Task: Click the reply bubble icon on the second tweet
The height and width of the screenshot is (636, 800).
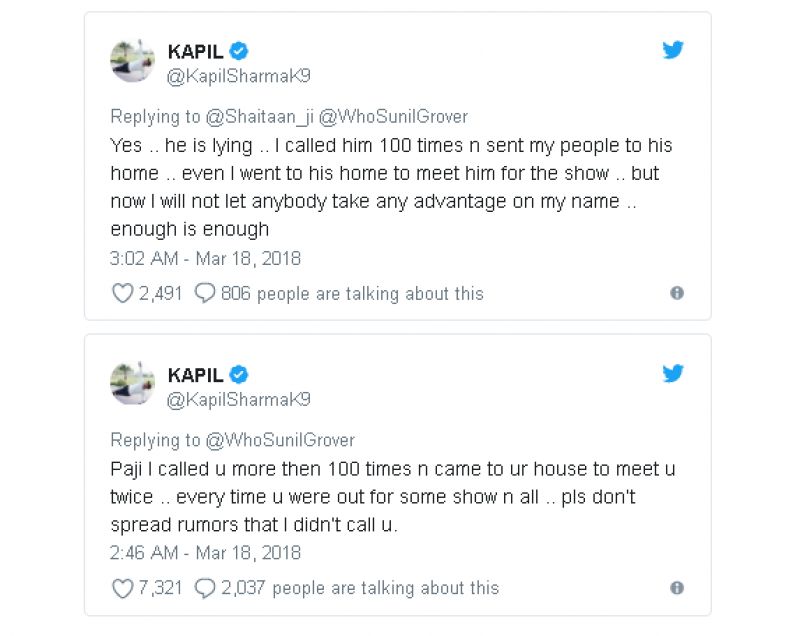Action: (x=205, y=587)
